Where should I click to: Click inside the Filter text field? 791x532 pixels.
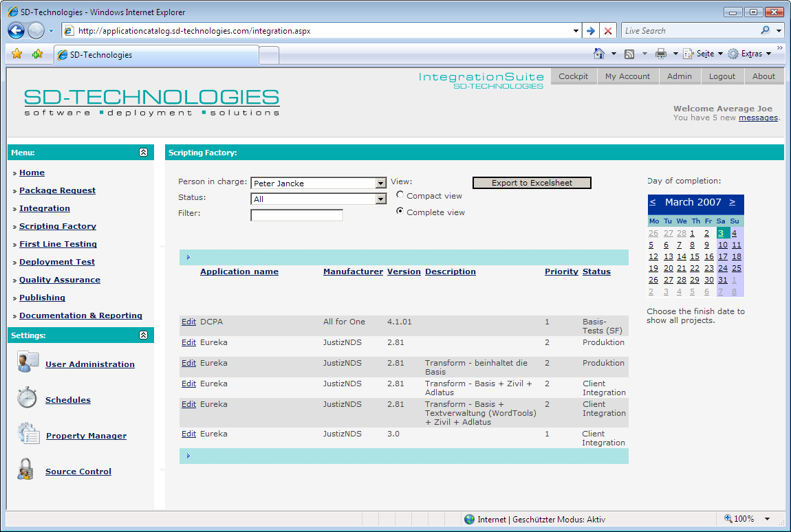(x=296, y=215)
